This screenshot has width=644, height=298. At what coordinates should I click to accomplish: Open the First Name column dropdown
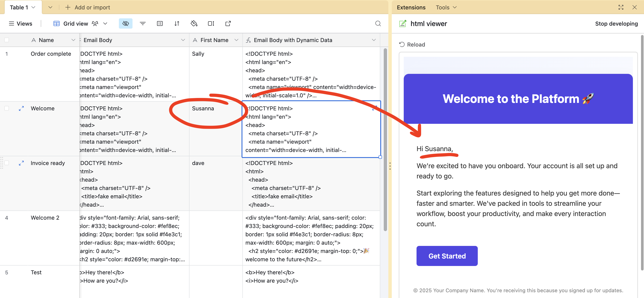[236, 40]
